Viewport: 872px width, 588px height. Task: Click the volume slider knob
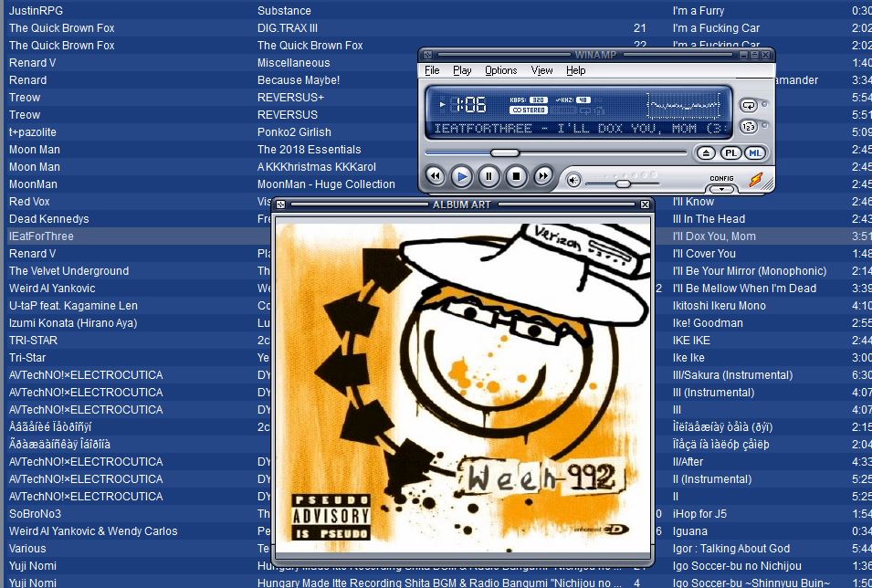tap(623, 184)
